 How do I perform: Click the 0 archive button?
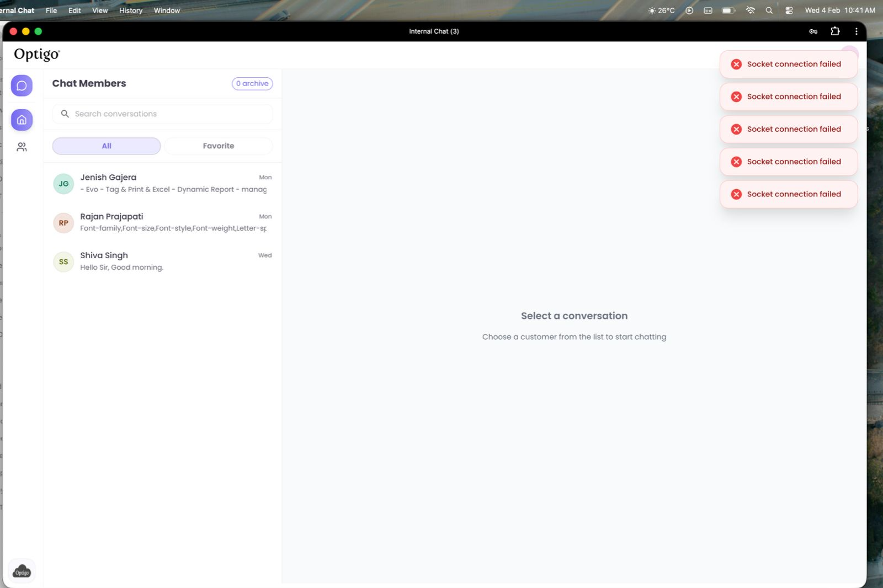coord(252,83)
